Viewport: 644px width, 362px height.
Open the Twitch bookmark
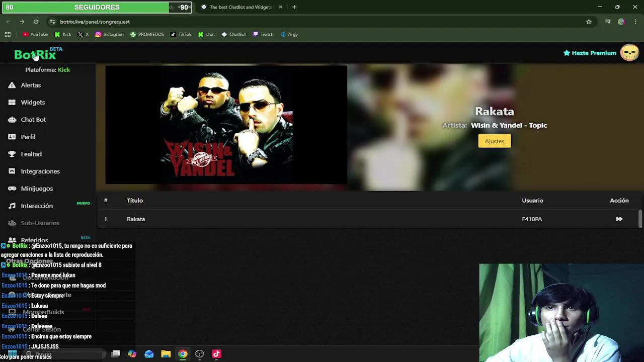(263, 34)
